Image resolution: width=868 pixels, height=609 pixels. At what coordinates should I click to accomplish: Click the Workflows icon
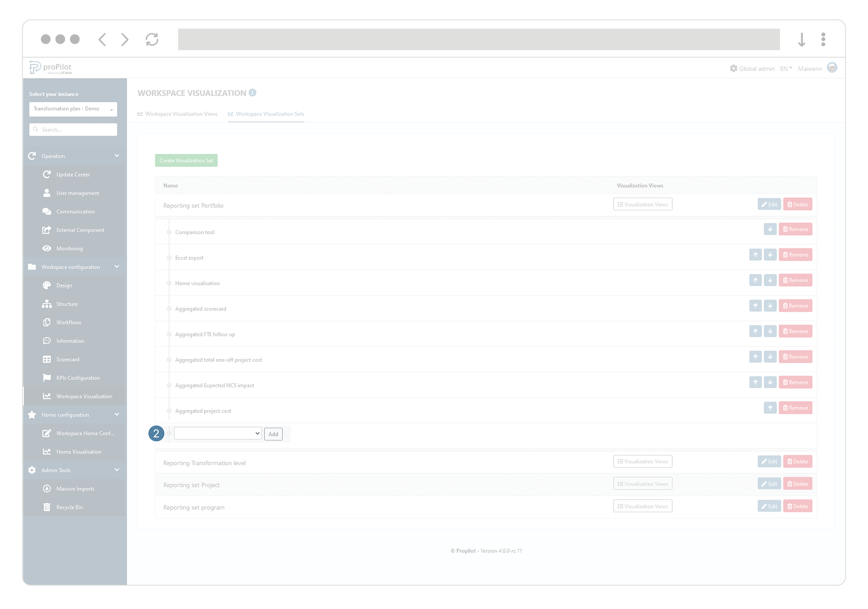[47, 322]
